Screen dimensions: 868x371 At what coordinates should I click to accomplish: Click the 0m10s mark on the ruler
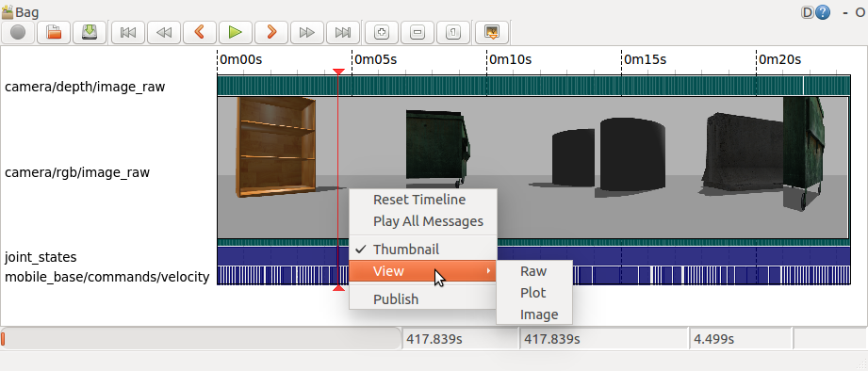click(510, 59)
